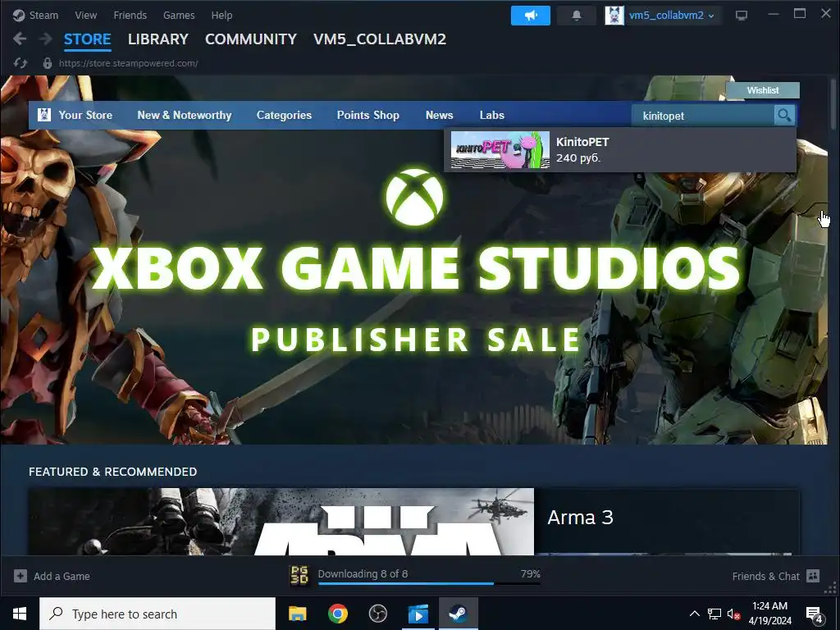This screenshot has height=630, width=840.
Task: Click the blue announcements megaphone icon
Action: point(531,16)
